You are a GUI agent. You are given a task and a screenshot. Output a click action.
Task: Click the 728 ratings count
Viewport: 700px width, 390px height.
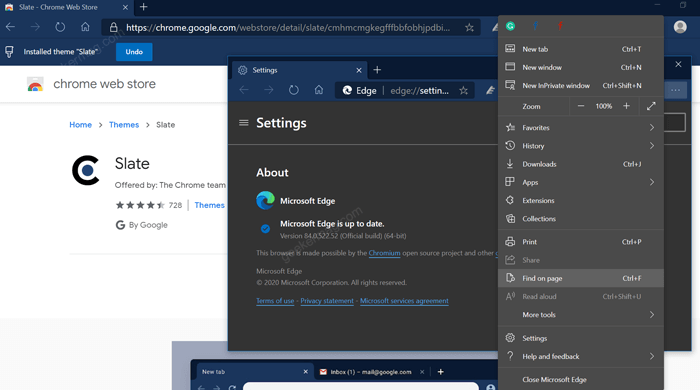pos(175,205)
